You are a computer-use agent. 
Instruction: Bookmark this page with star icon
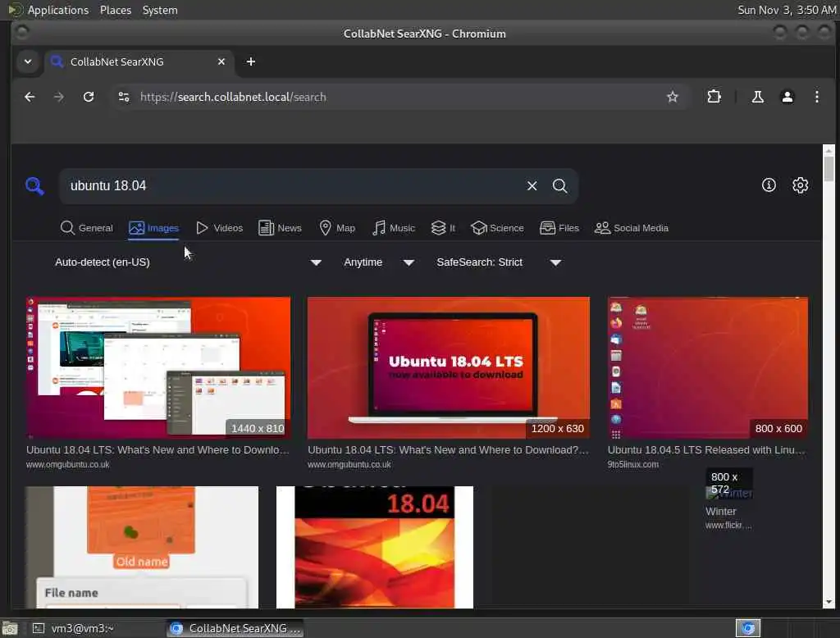673,97
